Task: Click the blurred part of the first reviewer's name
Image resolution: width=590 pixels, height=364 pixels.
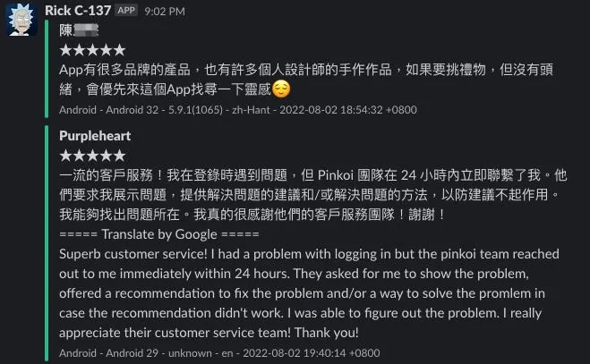Action: [x=86, y=30]
